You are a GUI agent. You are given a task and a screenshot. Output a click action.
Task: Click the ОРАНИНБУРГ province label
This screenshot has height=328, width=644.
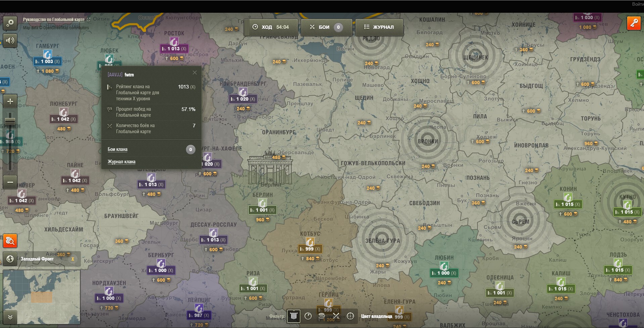click(x=278, y=132)
